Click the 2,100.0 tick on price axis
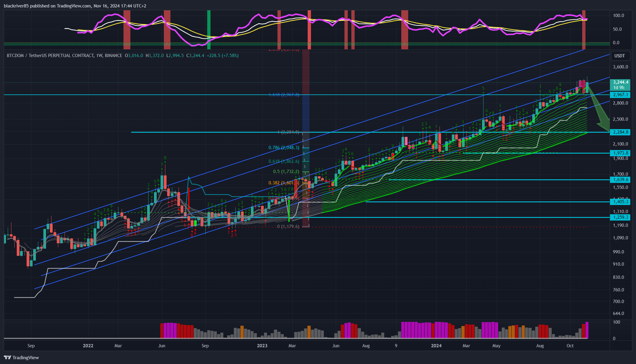This screenshot has width=636, height=364. click(620, 144)
